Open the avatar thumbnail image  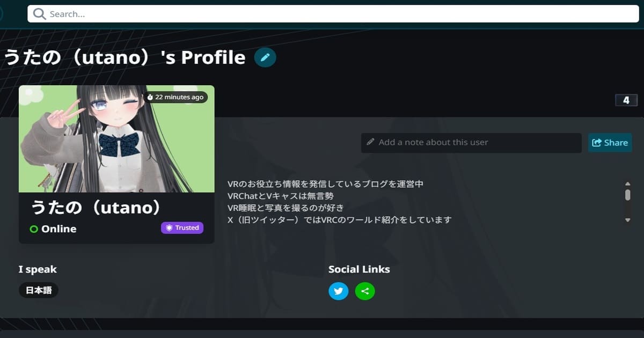coord(116,138)
